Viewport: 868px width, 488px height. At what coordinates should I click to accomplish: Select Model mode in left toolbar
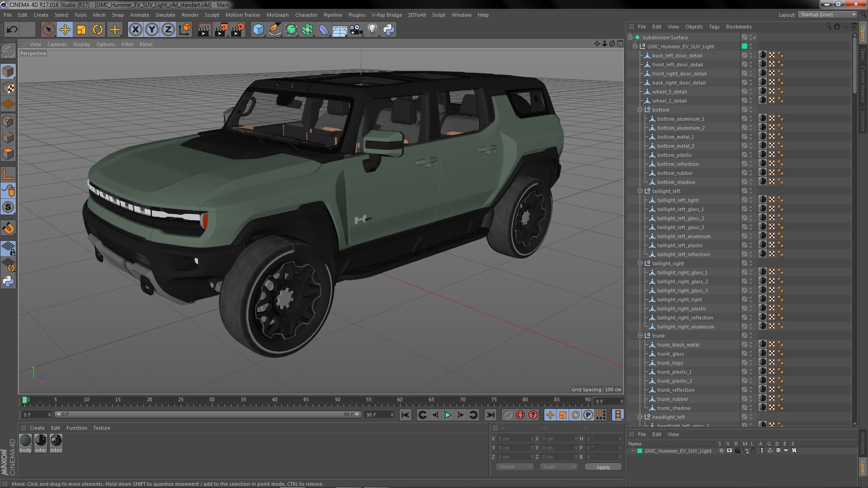tap(8, 71)
